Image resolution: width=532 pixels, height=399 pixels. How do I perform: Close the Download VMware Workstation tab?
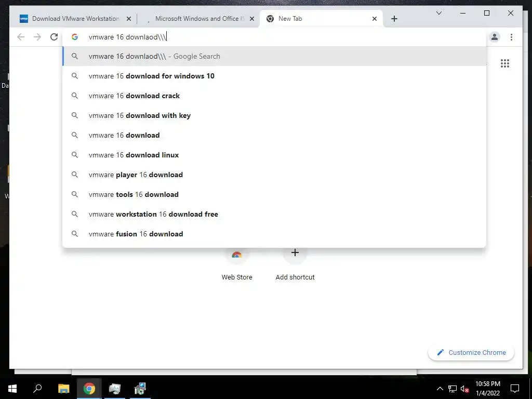click(129, 19)
